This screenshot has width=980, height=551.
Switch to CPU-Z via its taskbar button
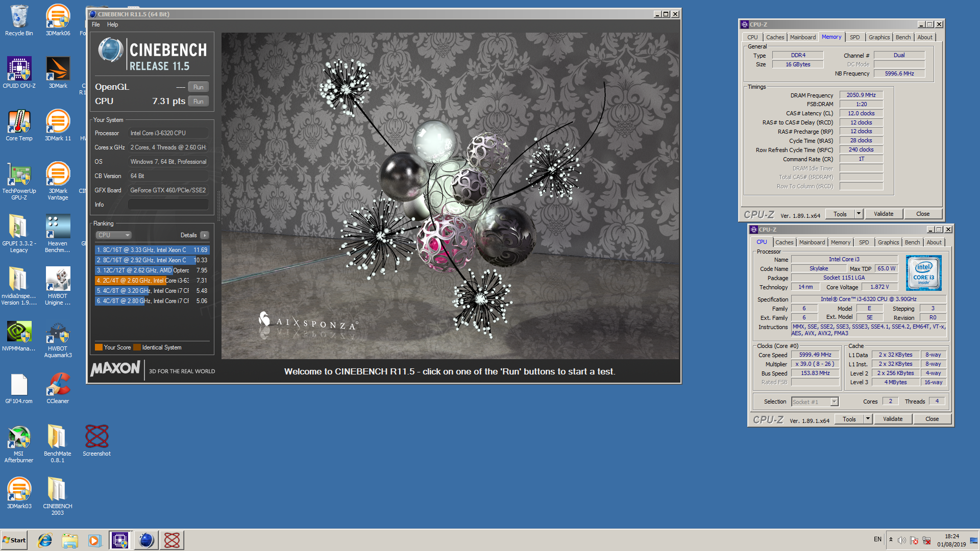(x=120, y=540)
